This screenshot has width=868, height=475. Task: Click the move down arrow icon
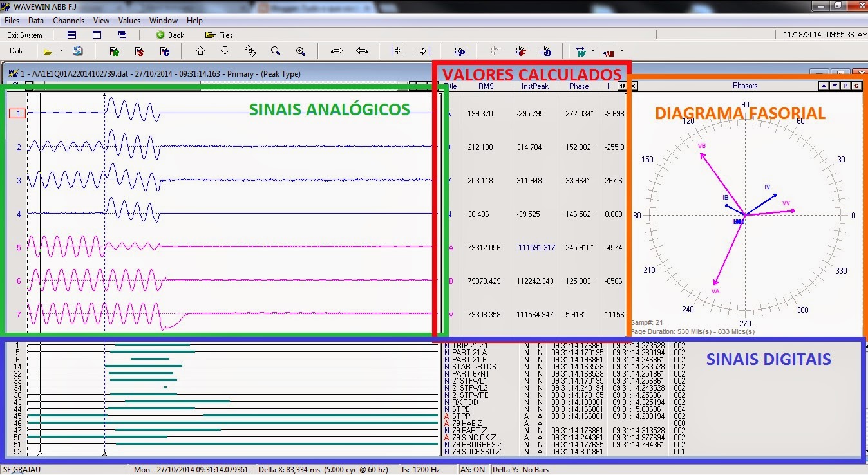pyautogui.click(x=225, y=51)
